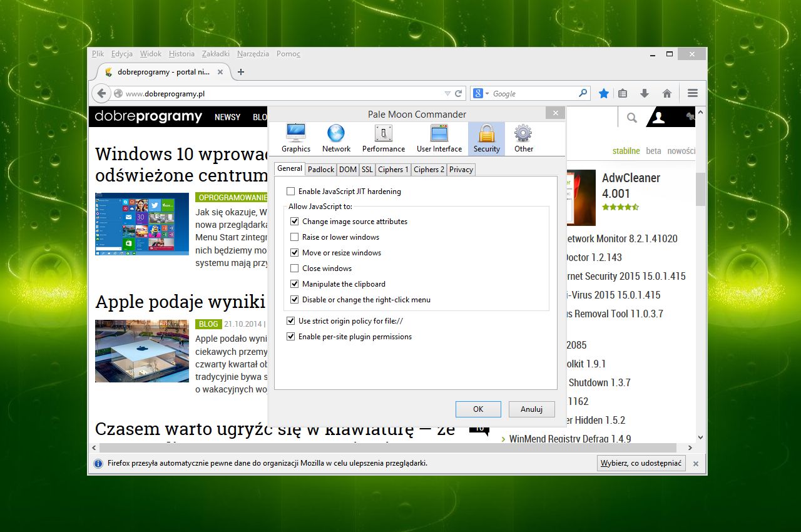
Task: Open the Plik menu
Action: pyautogui.click(x=98, y=54)
